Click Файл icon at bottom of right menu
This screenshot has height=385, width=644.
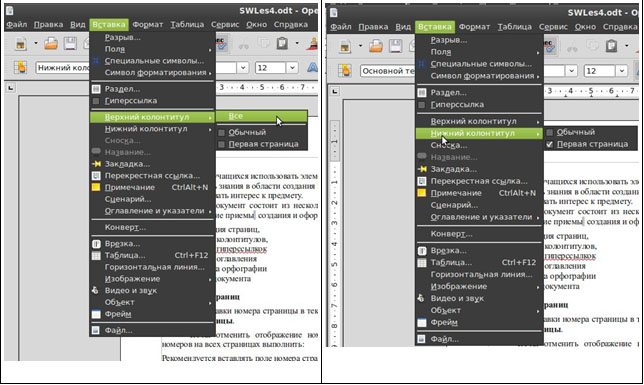[x=422, y=339]
